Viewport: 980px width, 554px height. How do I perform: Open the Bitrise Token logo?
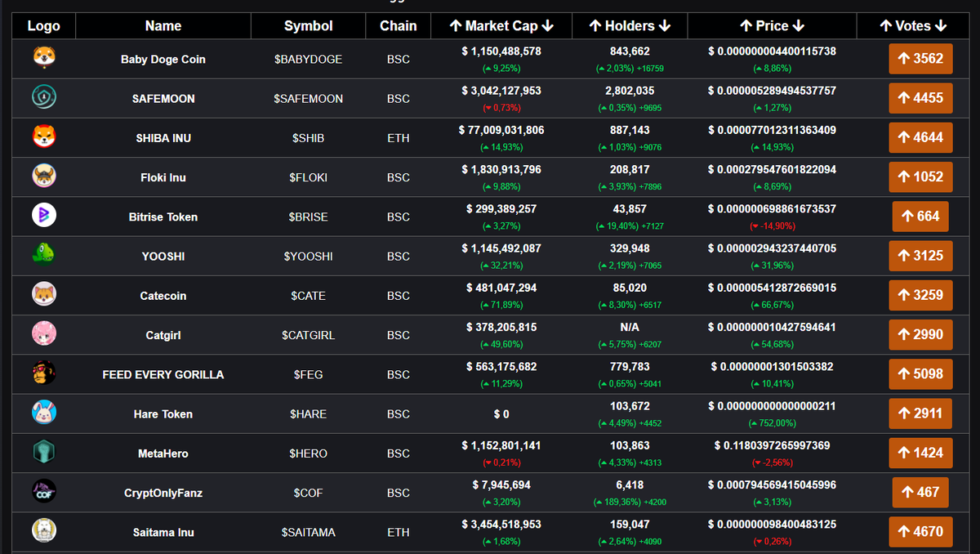pyautogui.click(x=44, y=216)
